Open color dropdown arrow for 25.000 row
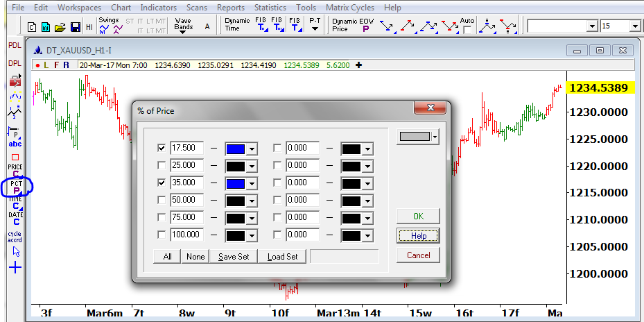The image size is (644, 322). pos(252,166)
